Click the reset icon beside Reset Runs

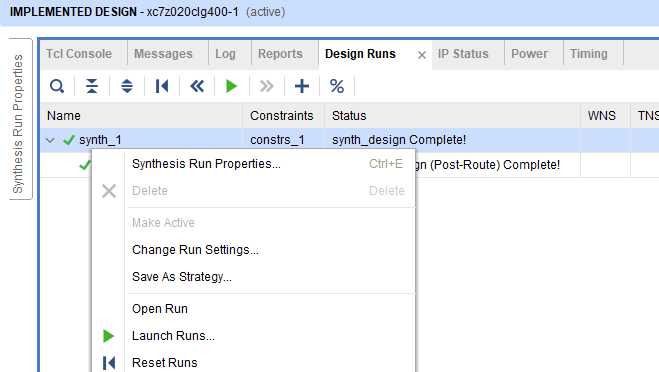[x=109, y=363]
